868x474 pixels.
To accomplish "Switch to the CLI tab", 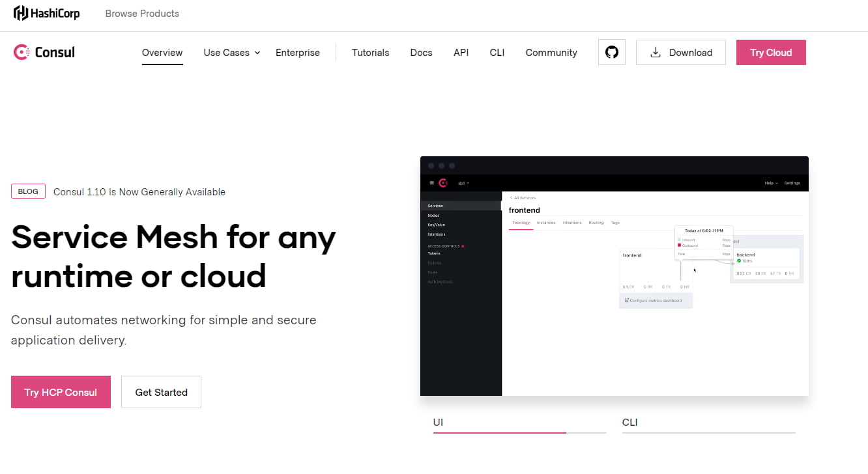I will (629, 422).
